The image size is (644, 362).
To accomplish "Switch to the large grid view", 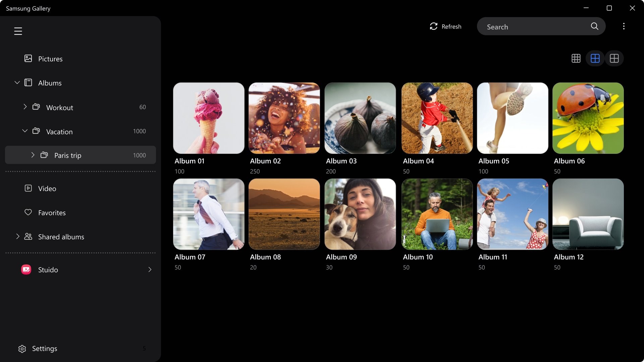I will [614, 58].
